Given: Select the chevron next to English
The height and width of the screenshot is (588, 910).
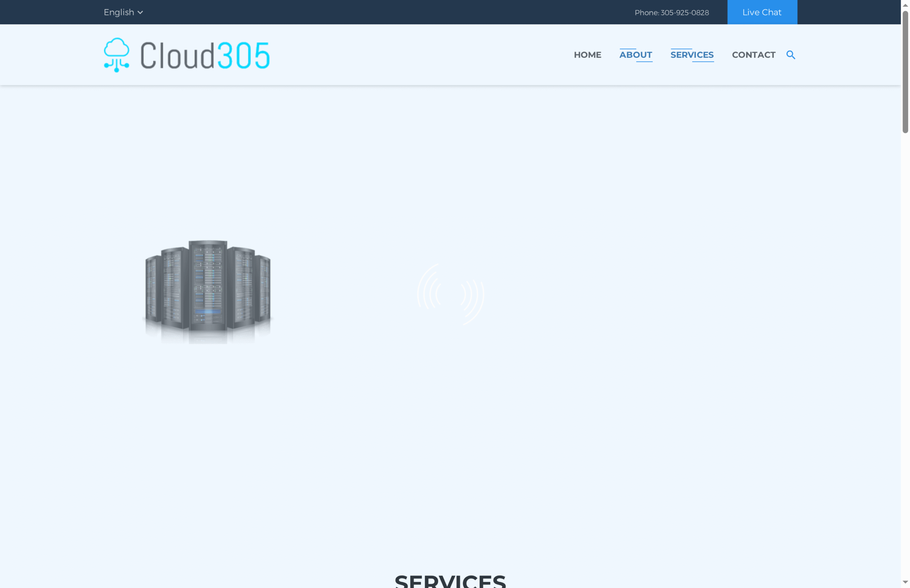Looking at the screenshot, I should tap(140, 12).
